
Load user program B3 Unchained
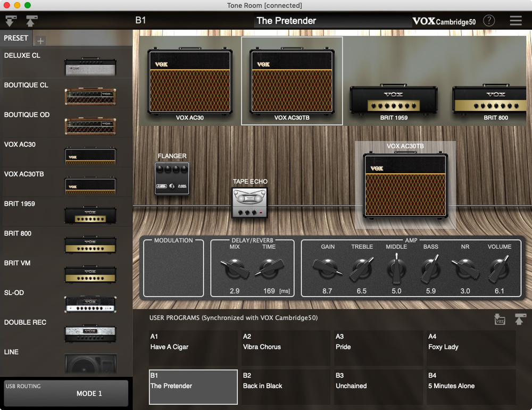pos(378,387)
